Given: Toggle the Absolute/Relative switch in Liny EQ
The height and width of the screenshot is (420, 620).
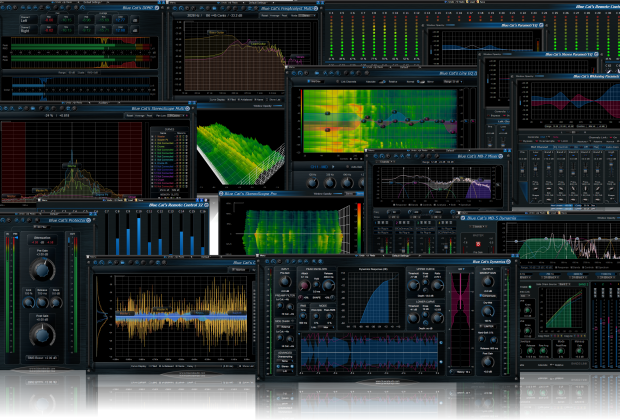Looking at the screenshot, I should pyautogui.click(x=382, y=82).
